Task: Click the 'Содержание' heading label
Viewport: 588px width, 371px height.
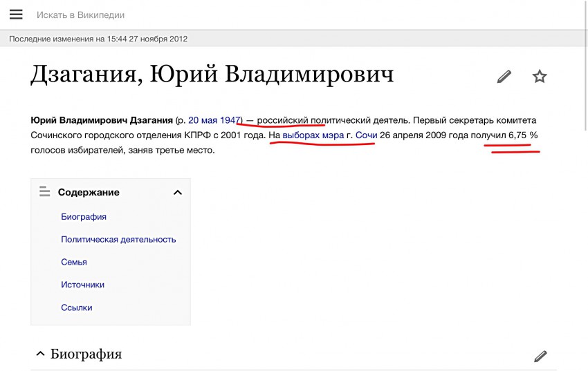Action: tap(89, 192)
